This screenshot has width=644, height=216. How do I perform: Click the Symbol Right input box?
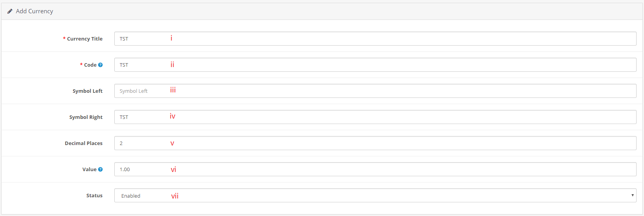point(374,117)
